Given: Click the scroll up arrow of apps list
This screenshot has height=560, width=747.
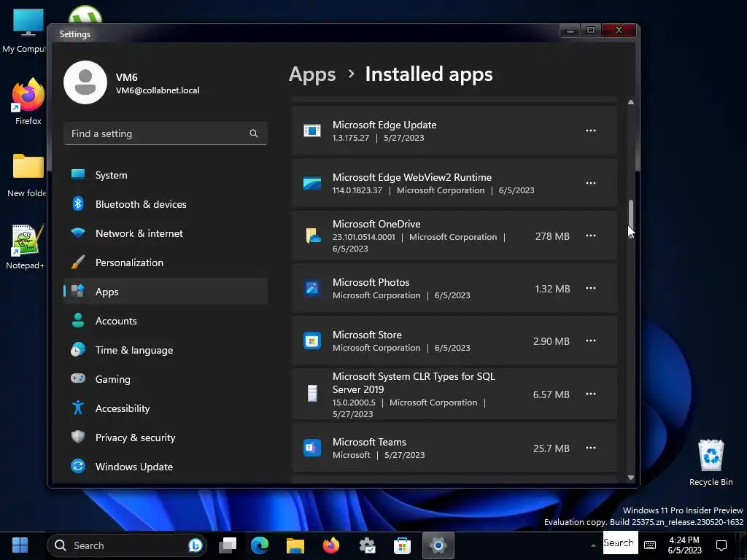Looking at the screenshot, I should click(631, 102).
